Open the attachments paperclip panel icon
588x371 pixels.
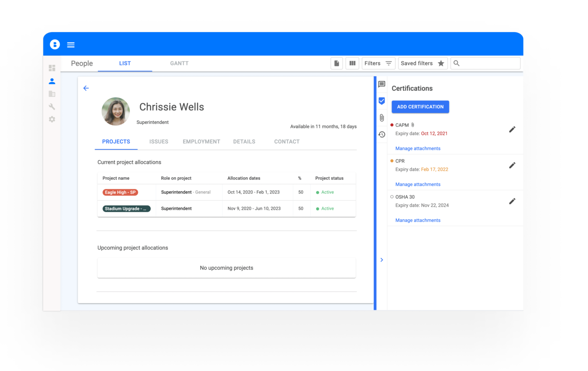tap(382, 118)
